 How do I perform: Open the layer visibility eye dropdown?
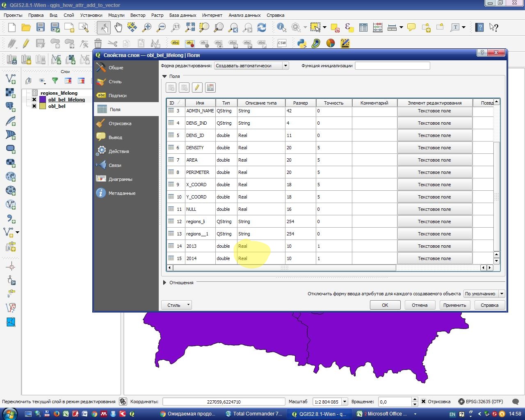[42, 81]
